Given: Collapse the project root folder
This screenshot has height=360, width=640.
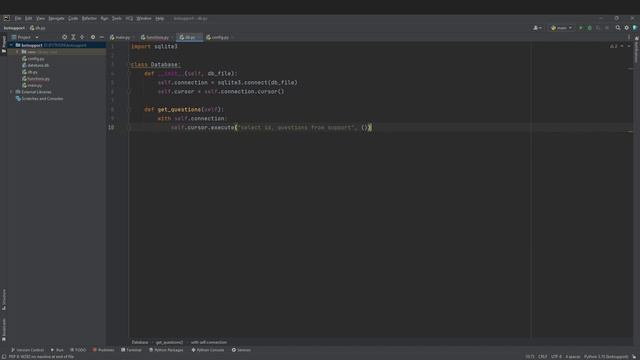Looking at the screenshot, I should 11,45.
